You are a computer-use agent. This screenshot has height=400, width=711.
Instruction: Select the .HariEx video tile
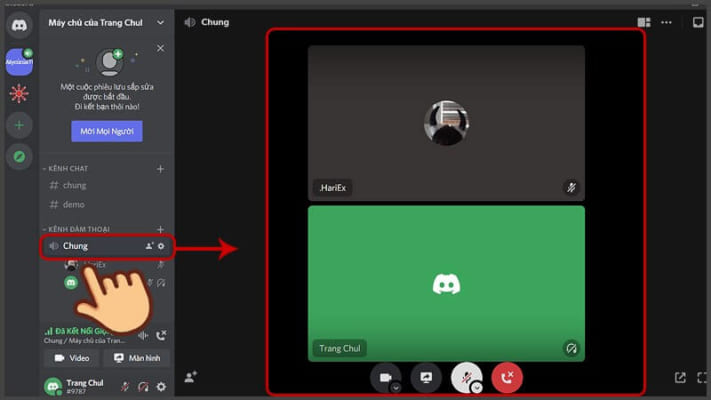(x=446, y=123)
